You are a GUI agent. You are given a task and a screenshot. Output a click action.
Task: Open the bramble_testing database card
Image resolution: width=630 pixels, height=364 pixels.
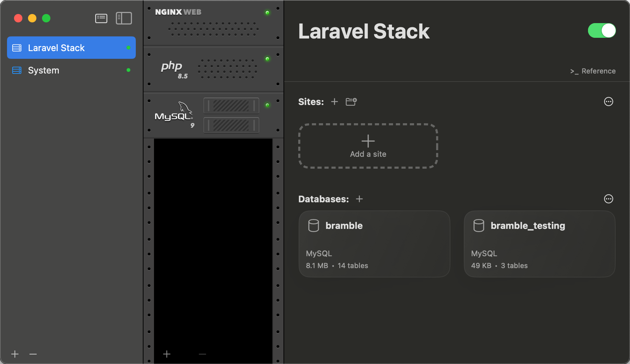(539, 244)
